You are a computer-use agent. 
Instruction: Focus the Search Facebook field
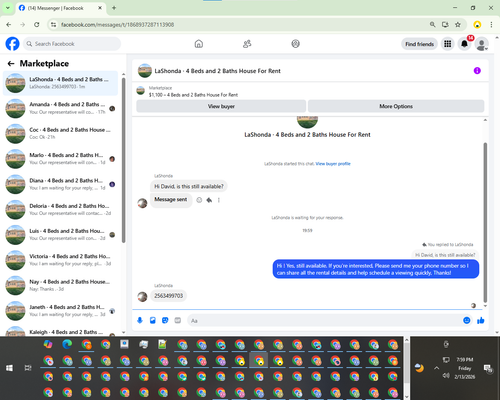pyautogui.click(x=72, y=44)
